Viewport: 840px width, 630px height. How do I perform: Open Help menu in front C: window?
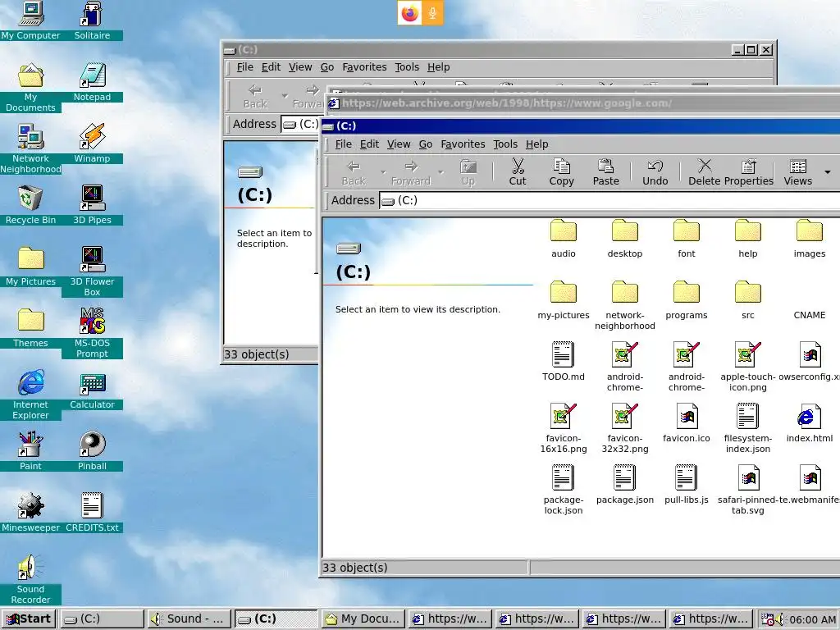[x=536, y=144]
